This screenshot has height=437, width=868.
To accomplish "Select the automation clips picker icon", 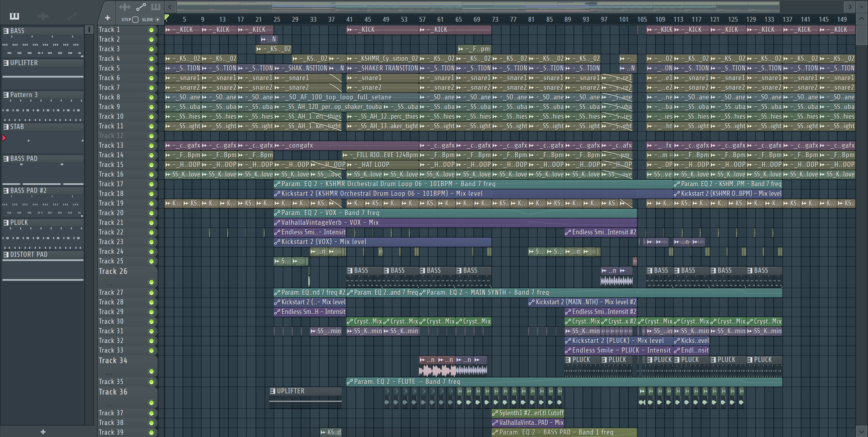I will (72, 16).
